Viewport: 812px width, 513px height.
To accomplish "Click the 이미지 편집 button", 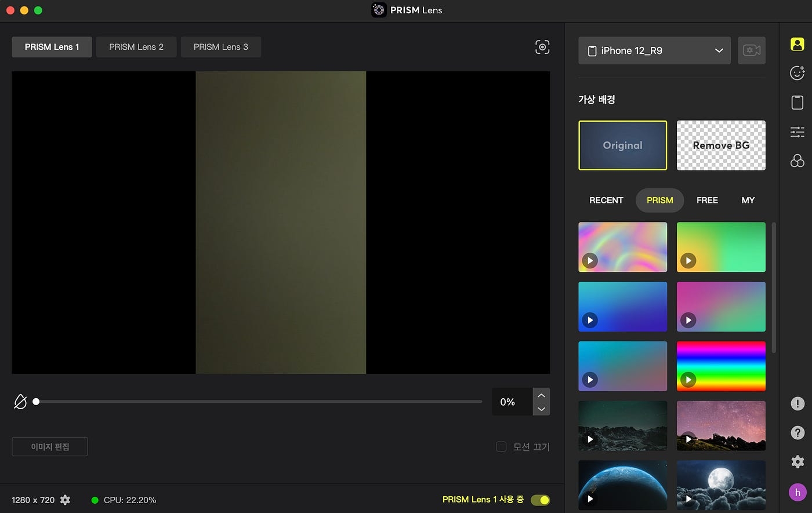I will coord(50,447).
